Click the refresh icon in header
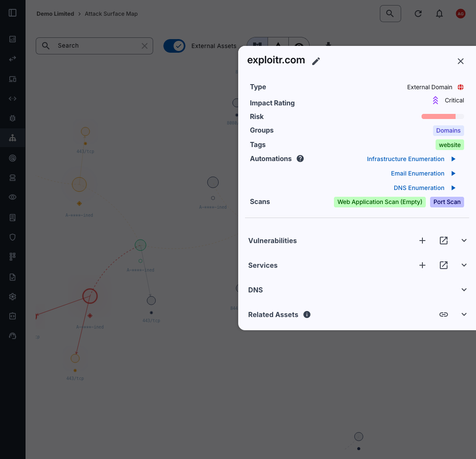Viewport: 476px width, 459px height. (418, 14)
